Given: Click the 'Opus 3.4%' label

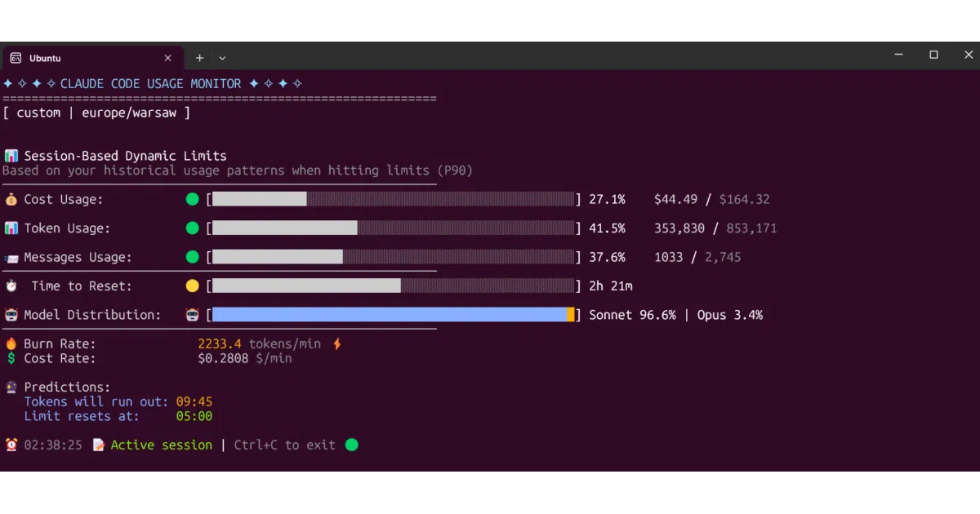Looking at the screenshot, I should tap(730, 315).
